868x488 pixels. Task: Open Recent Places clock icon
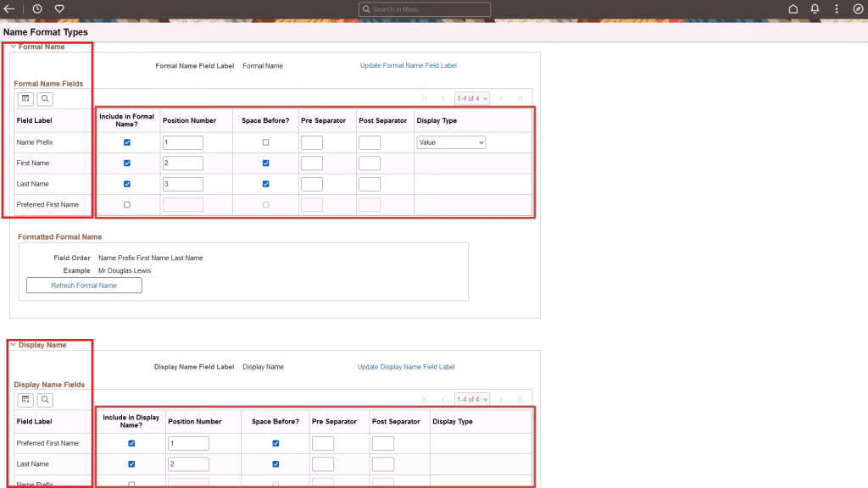pyautogui.click(x=36, y=8)
